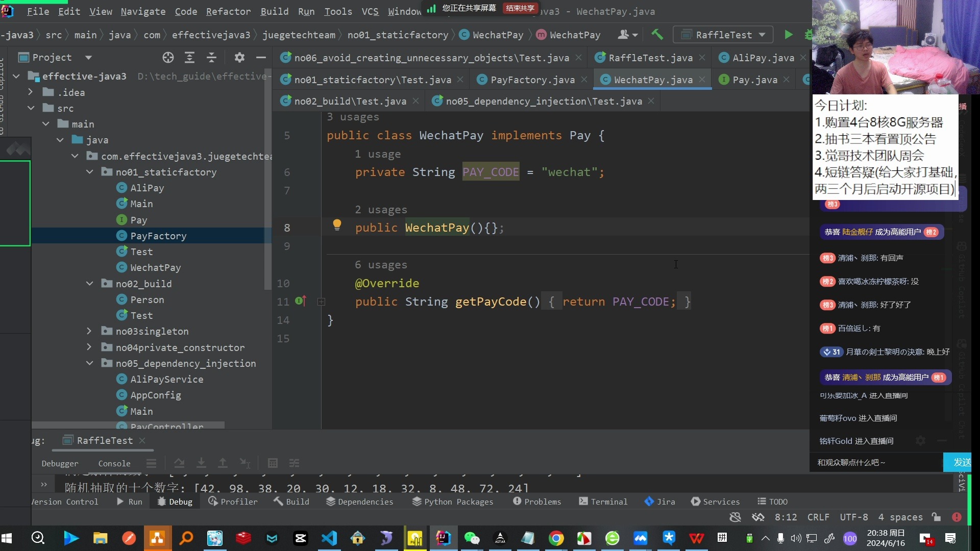
Task: Toggle the speaker volume tray icon
Action: 796,538
